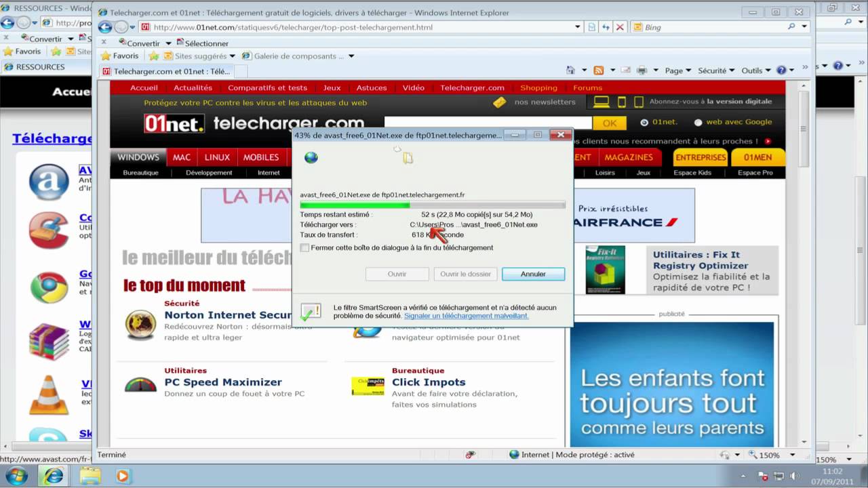
Task: Click the RSS feeds icon
Action: [x=599, y=70]
